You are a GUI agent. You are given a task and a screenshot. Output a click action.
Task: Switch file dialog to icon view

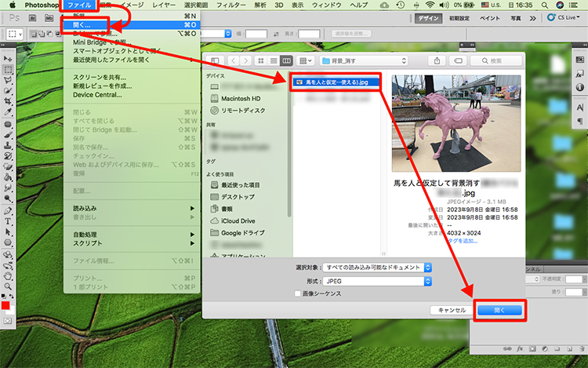[x=261, y=60]
